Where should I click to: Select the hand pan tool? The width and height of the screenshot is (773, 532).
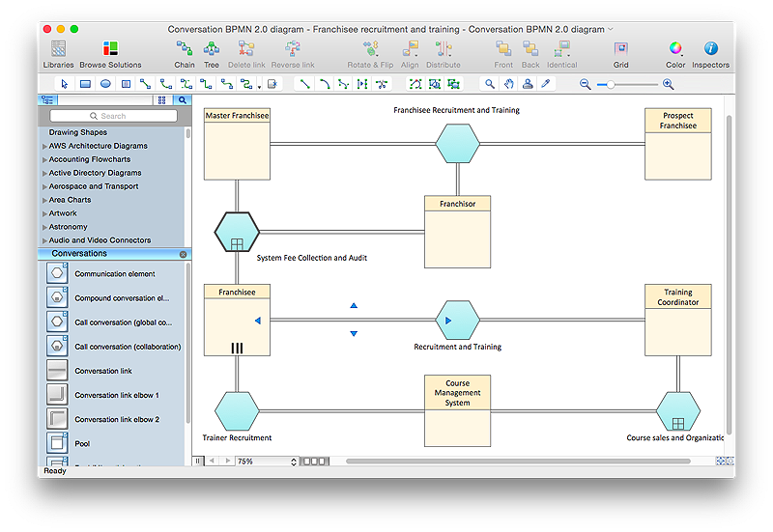[509, 84]
